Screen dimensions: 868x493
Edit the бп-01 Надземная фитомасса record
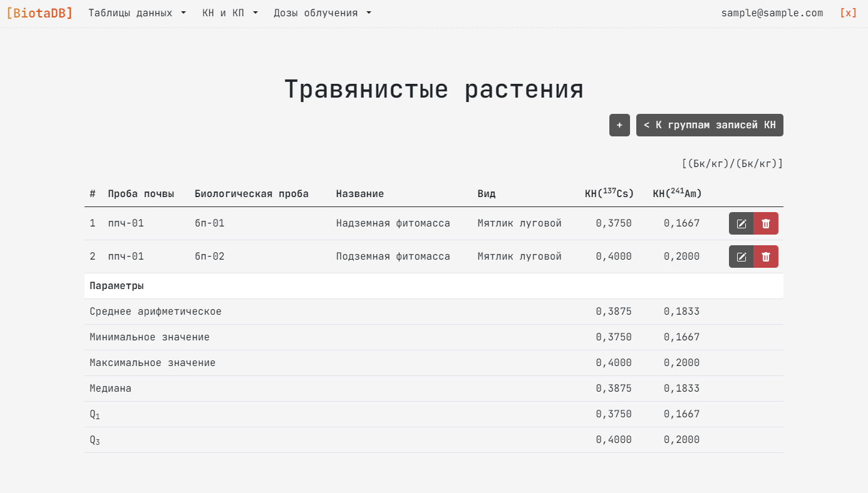pyautogui.click(x=741, y=223)
